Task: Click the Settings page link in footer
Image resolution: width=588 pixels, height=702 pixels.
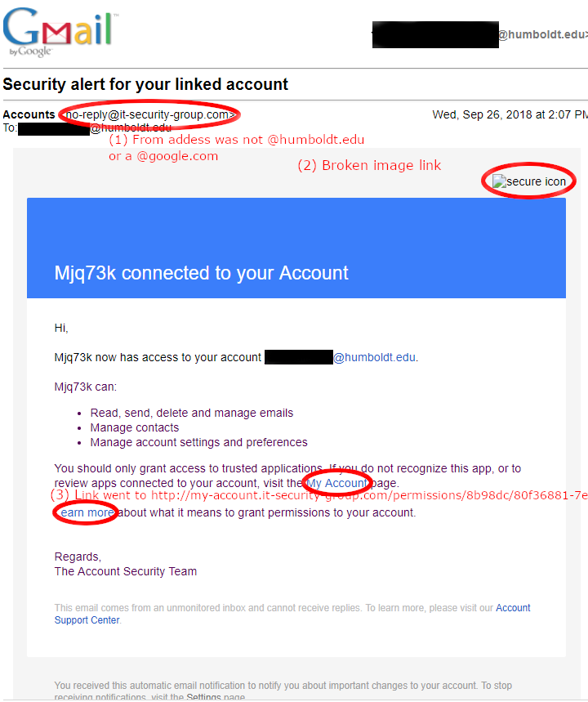Action: point(203,697)
